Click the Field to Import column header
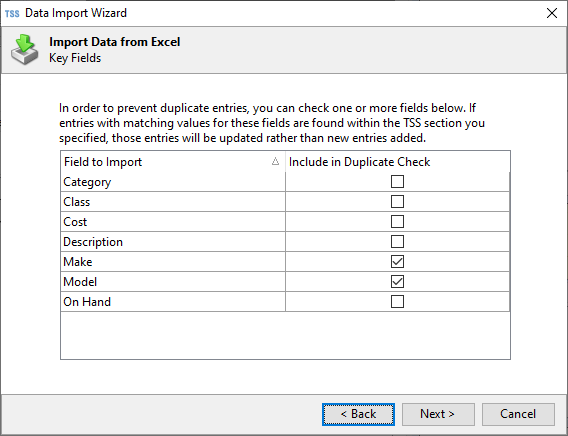Screen dimensions: 568x436 tap(173, 162)
